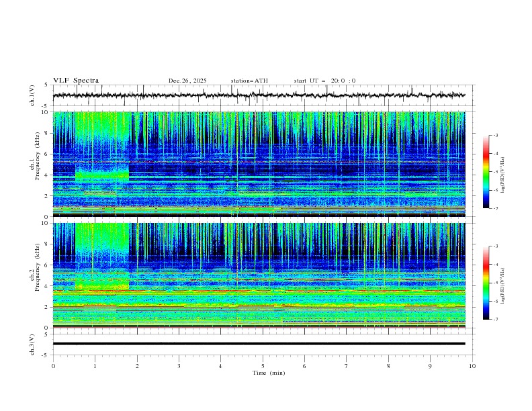Click the ch.2 spectrogram color bar

coord(486,283)
